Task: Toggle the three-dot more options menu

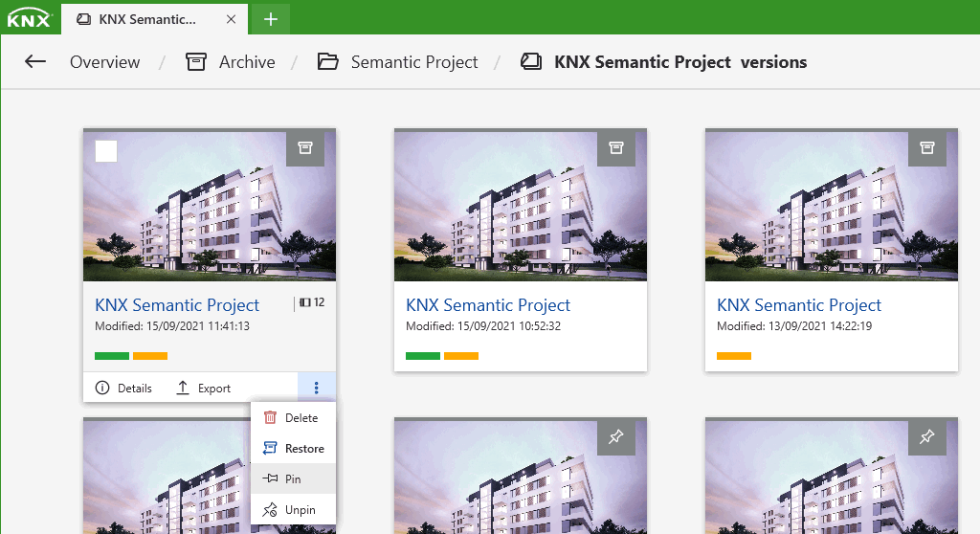Action: click(x=316, y=388)
